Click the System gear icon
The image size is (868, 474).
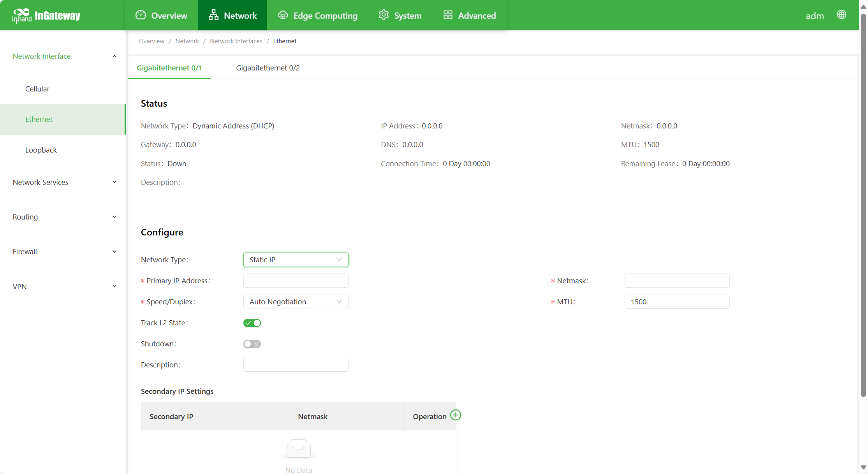pyautogui.click(x=384, y=15)
